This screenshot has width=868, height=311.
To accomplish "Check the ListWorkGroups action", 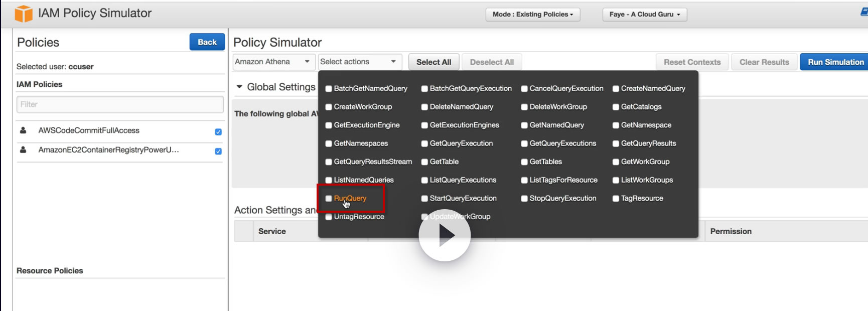I will coord(616,180).
